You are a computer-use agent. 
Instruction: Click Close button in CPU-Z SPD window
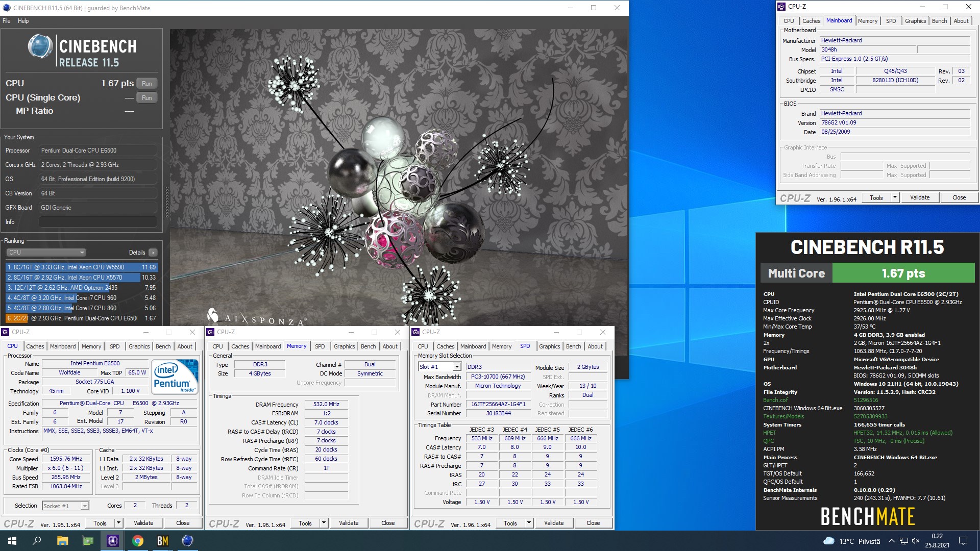(x=593, y=523)
